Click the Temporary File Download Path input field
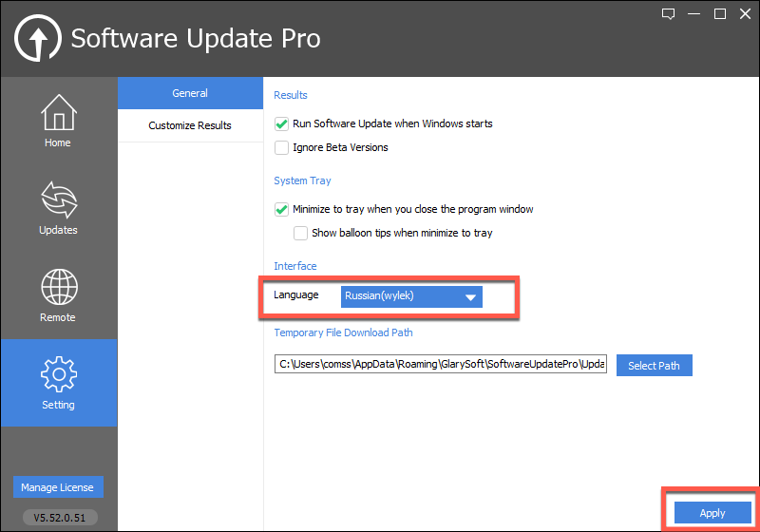The width and height of the screenshot is (760, 532). (x=441, y=365)
